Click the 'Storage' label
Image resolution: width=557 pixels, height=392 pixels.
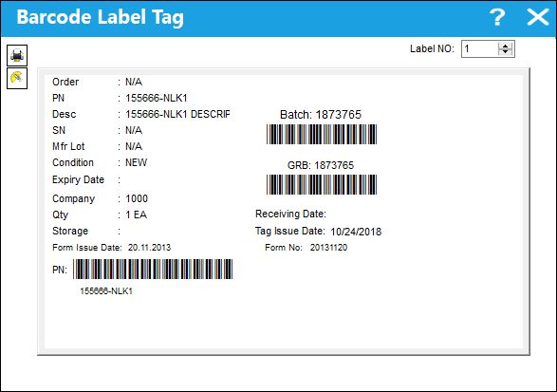tap(70, 231)
